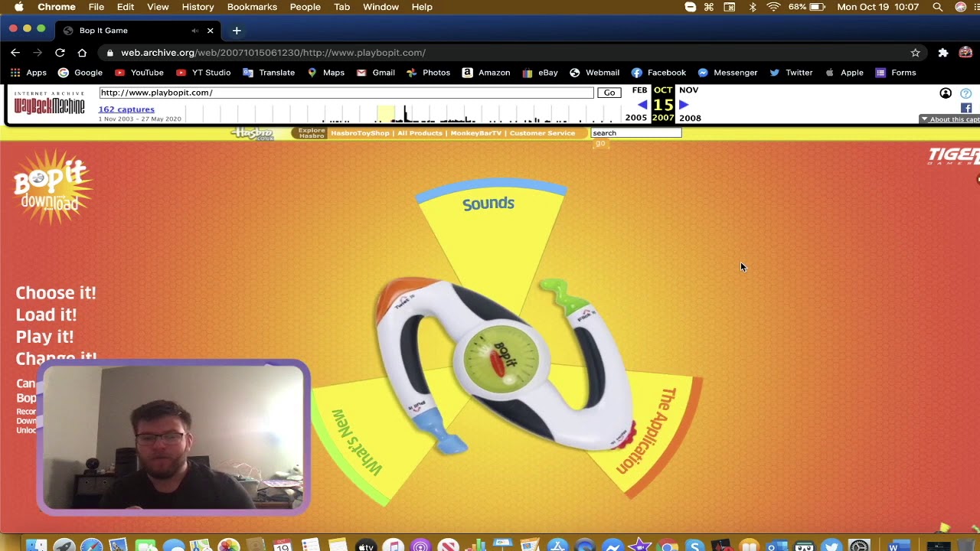The image size is (980, 551).
Task: Bookmark this page with the star
Action: point(915,53)
